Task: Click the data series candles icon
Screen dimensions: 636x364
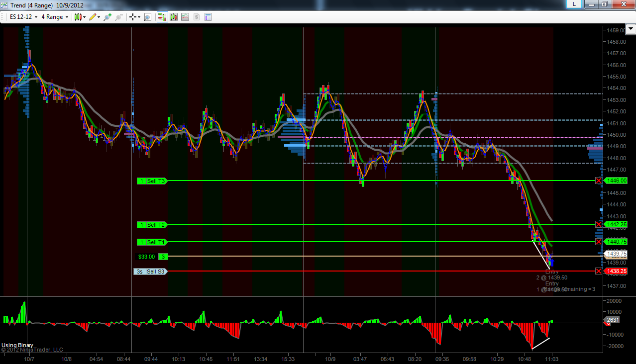Action: pyautogui.click(x=174, y=17)
